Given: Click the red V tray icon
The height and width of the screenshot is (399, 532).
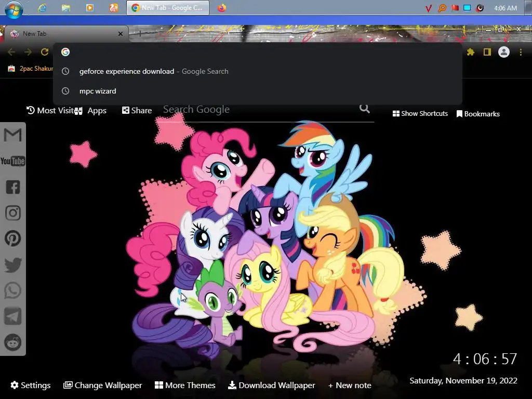Looking at the screenshot, I should click(x=429, y=8).
